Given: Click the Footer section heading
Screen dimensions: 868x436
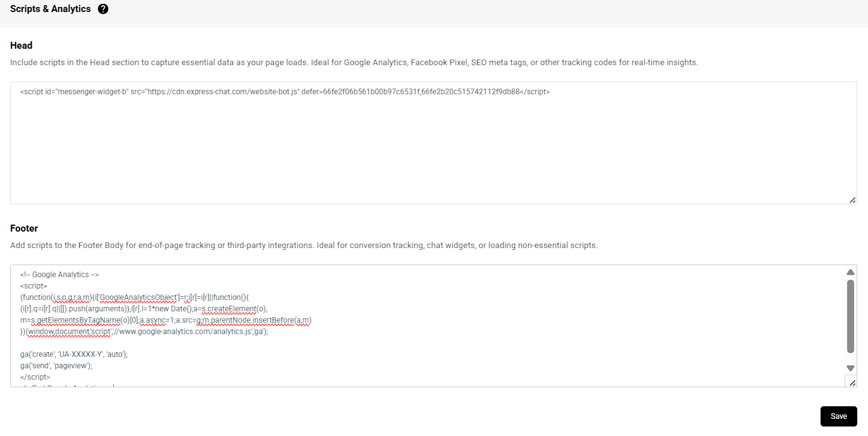Looking at the screenshot, I should [x=24, y=228].
